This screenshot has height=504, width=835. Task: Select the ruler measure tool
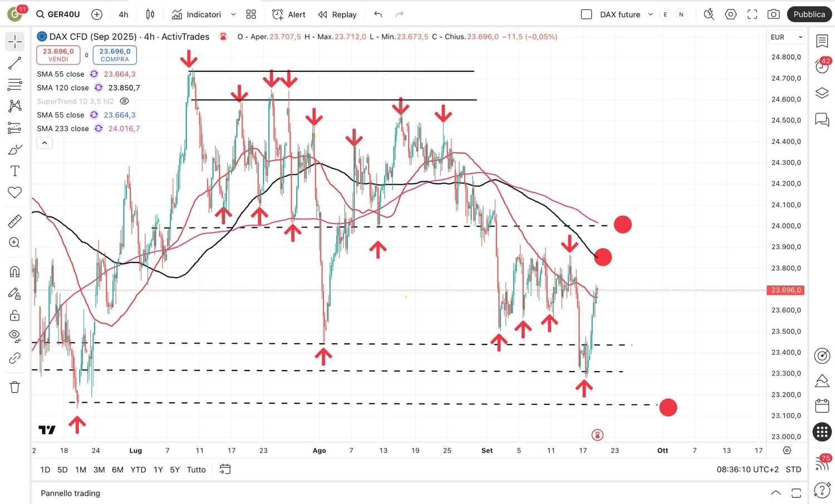[15, 221]
